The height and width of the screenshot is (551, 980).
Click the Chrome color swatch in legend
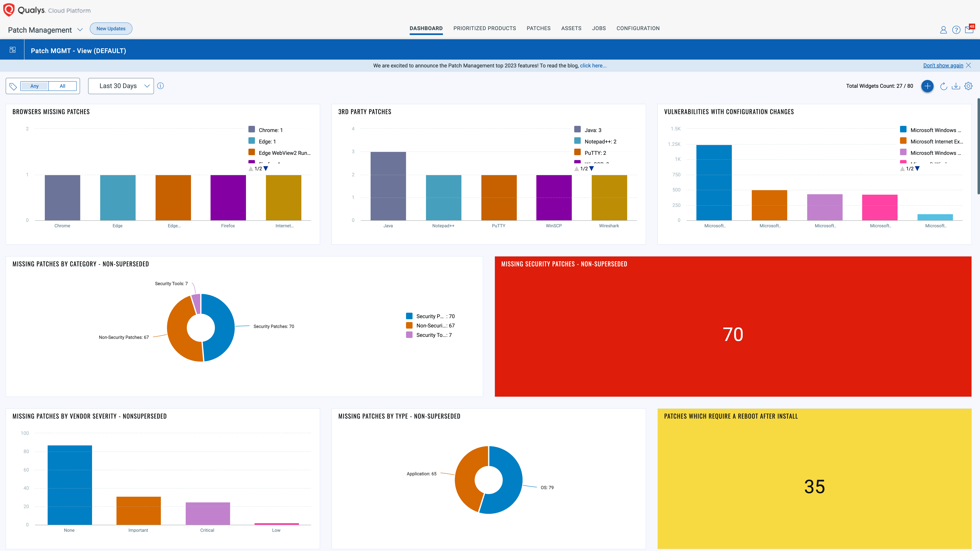click(252, 129)
